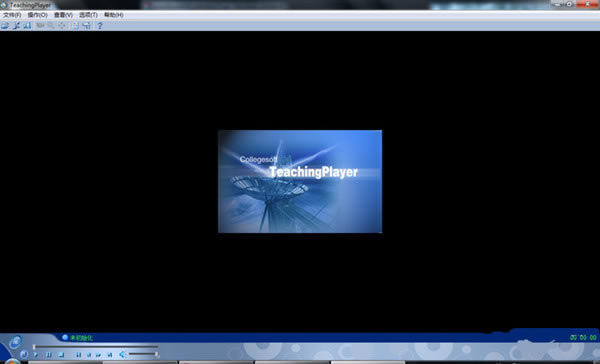Image resolution: width=600 pixels, height=364 pixels.
Task: Click the TeachingPlayer title bar icon
Action: click(x=4, y=5)
